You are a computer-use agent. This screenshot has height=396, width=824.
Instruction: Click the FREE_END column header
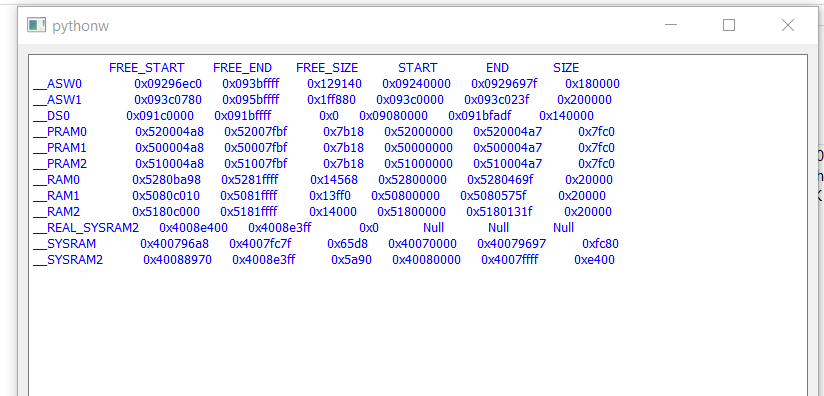pos(242,68)
